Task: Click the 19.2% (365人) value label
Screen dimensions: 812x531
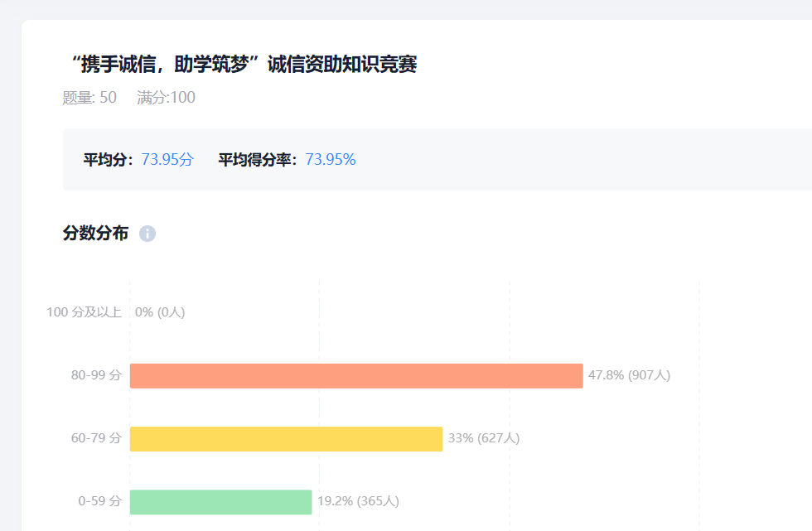Action: click(x=358, y=501)
